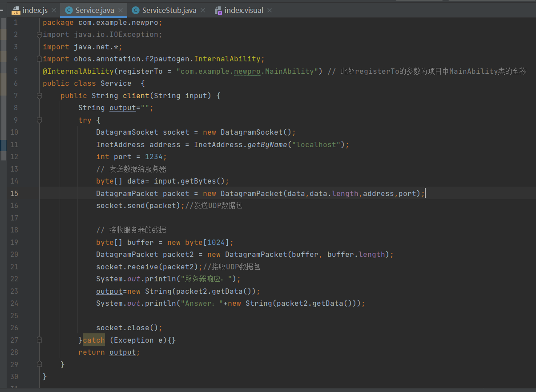The height and width of the screenshot is (392, 536).
Task: Click the "com.example.newpro.MainAbility" string
Action: [x=247, y=71]
